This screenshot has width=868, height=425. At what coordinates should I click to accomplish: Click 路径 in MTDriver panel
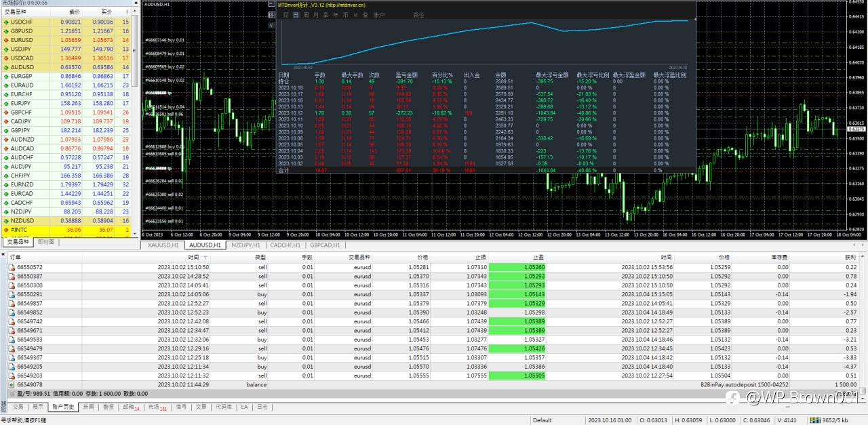(x=419, y=14)
